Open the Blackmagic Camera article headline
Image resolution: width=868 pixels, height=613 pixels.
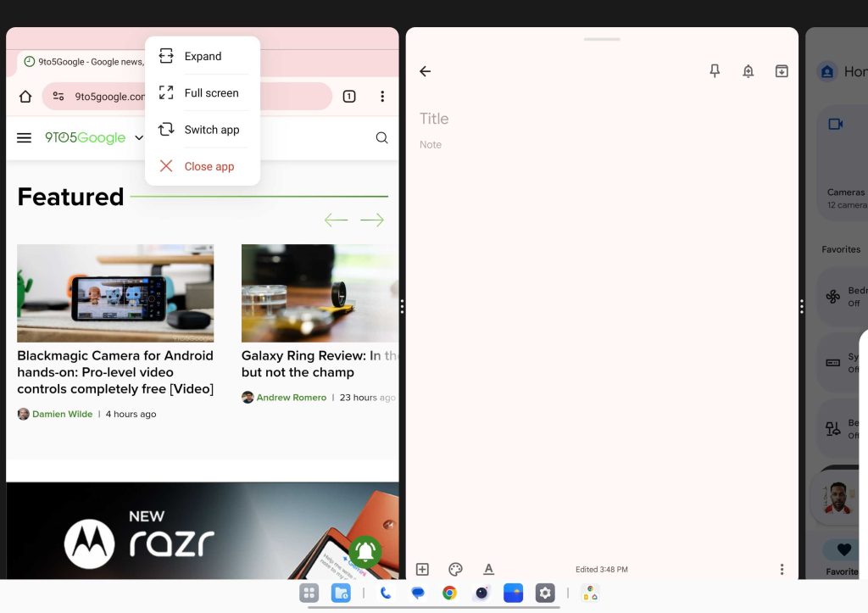(x=115, y=372)
